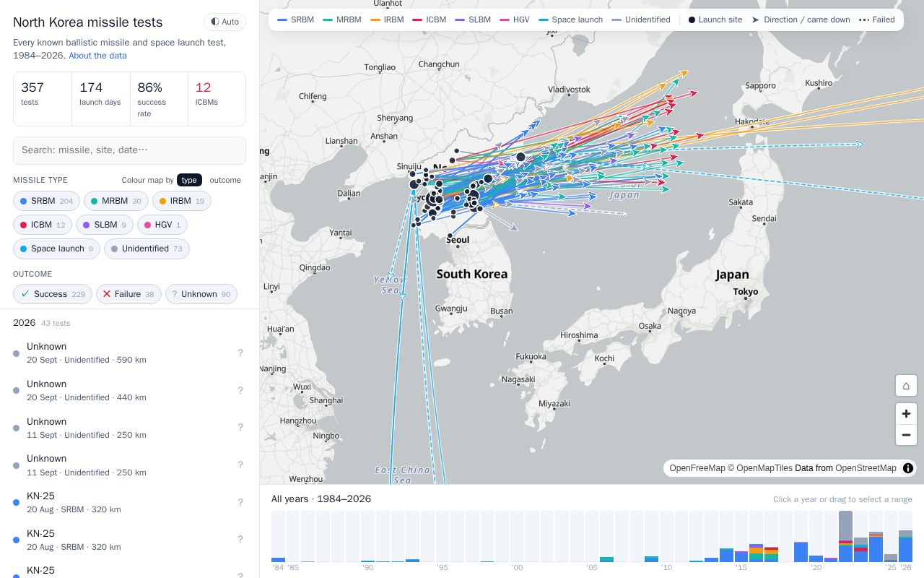Toggle the HGV filter chip

(162, 225)
